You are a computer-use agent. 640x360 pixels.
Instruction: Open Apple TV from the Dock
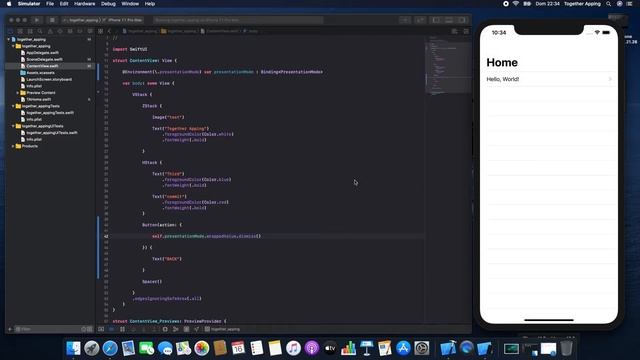tap(330, 348)
